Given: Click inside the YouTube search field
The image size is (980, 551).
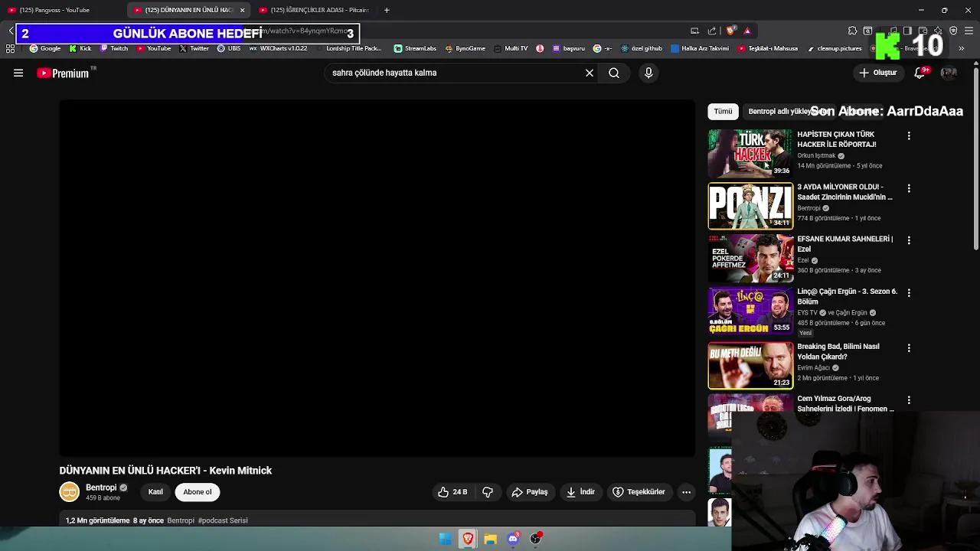Looking at the screenshot, I should click(456, 73).
